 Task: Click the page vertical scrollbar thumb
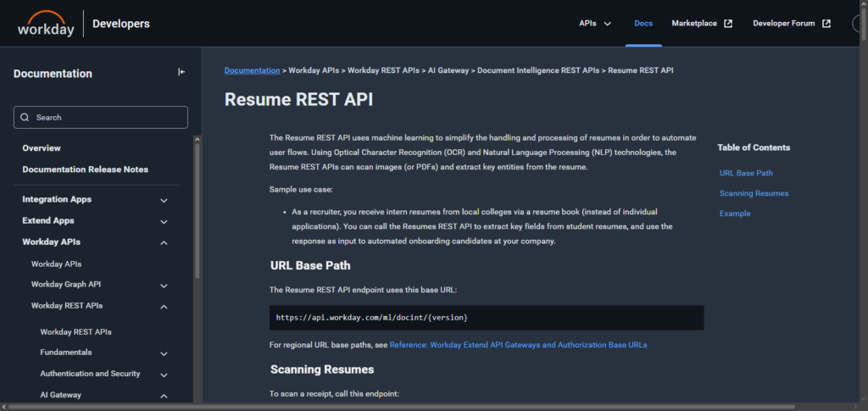(864, 25)
